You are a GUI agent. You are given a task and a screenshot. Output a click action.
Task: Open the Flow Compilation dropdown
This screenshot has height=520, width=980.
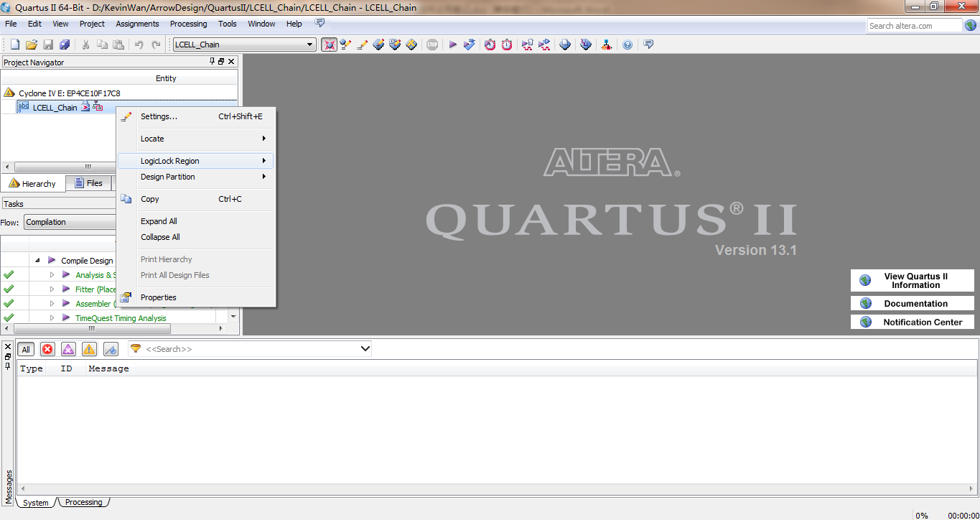coord(70,222)
